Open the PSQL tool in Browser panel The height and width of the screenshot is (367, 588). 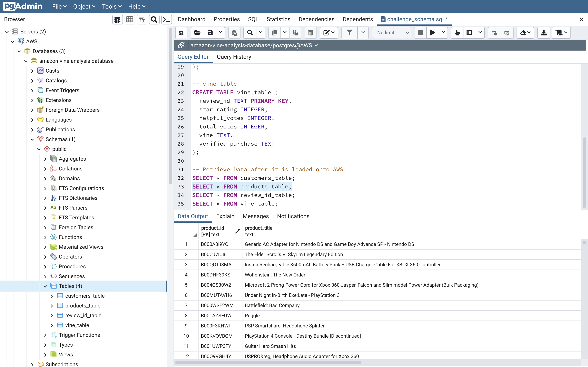point(167,19)
